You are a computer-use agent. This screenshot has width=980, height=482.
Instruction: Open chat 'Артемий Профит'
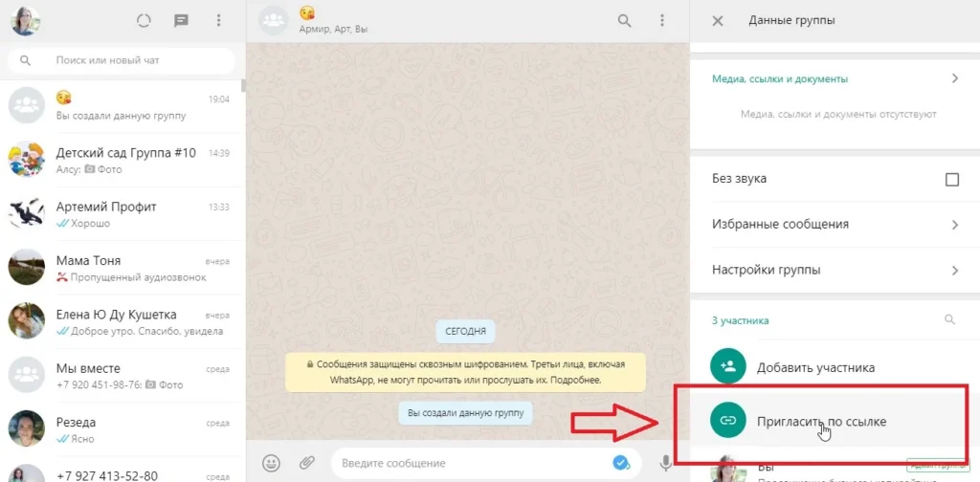click(121, 214)
